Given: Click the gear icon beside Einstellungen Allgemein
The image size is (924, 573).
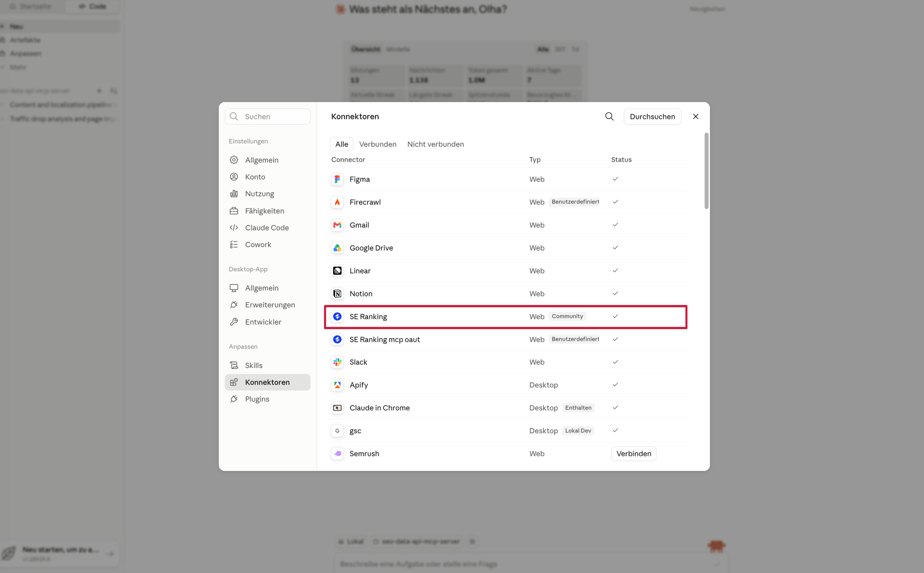Looking at the screenshot, I should tap(234, 160).
